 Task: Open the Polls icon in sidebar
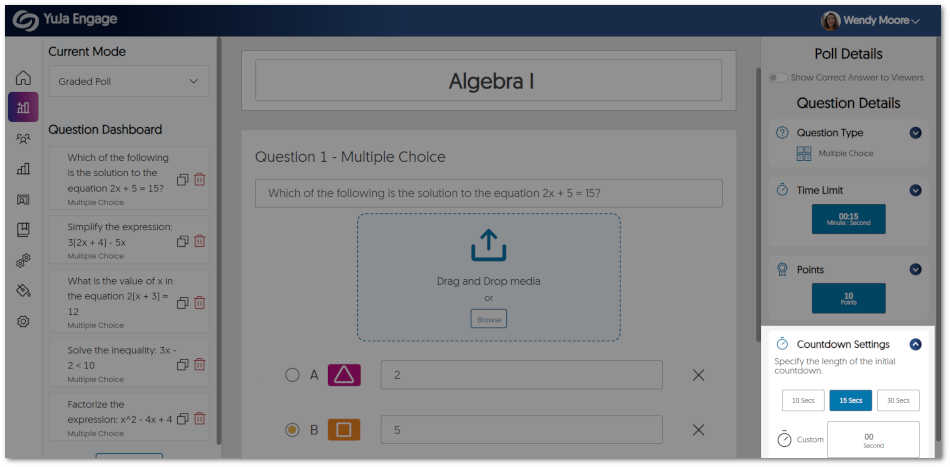click(23, 107)
